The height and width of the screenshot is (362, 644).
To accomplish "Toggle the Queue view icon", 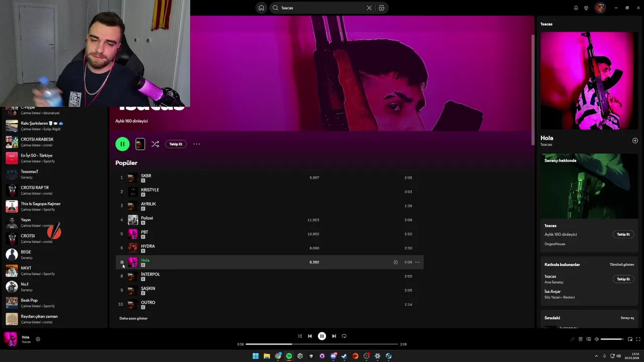I will click(581, 339).
